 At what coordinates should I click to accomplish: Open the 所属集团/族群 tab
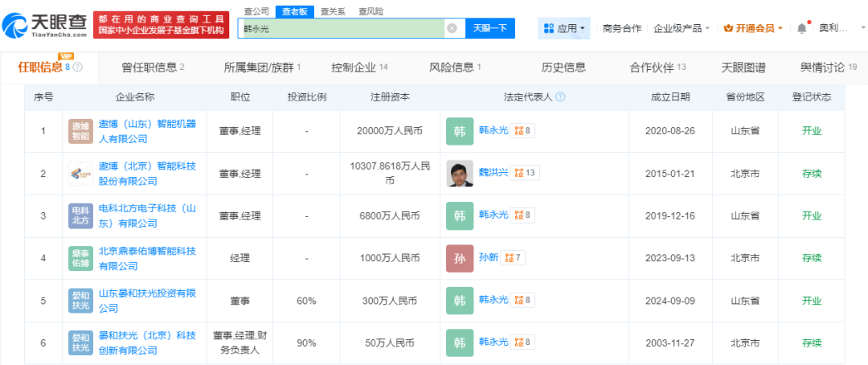(262, 68)
